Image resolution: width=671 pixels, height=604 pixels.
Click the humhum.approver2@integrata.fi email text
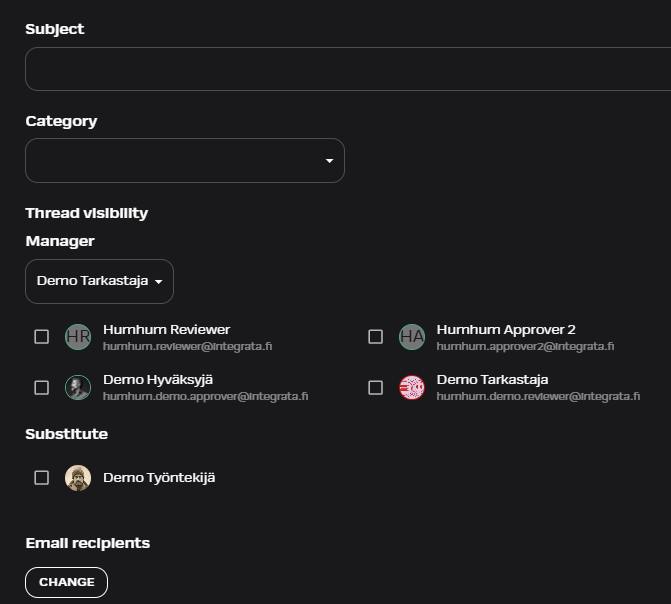point(525,346)
